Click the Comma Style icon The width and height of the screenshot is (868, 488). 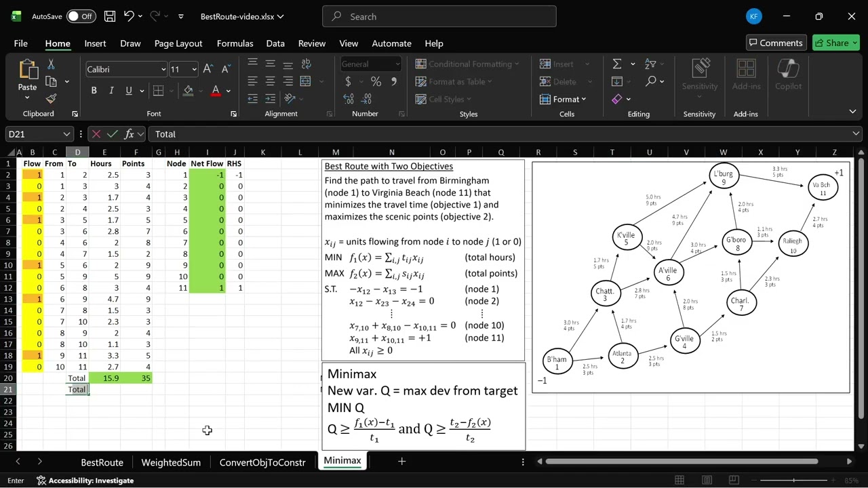pos(394,81)
